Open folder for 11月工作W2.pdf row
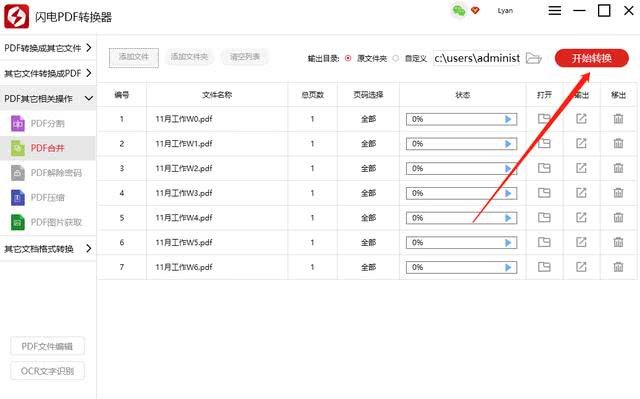This screenshot has height=399, width=640. pyautogui.click(x=544, y=168)
